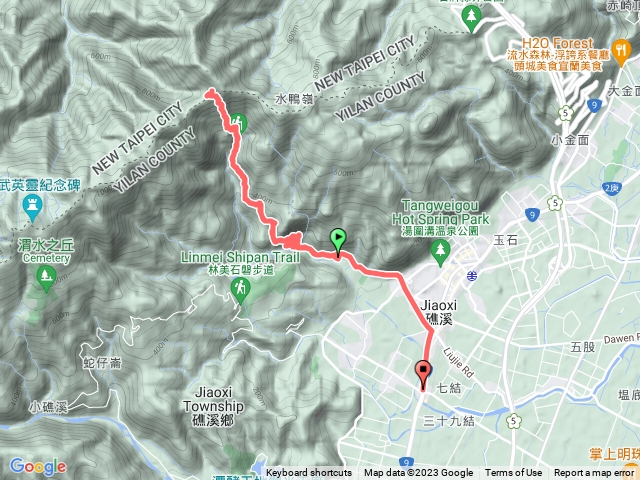The width and height of the screenshot is (640, 480).
Task: Click the hiker icon beside the red route
Action: 238,122
